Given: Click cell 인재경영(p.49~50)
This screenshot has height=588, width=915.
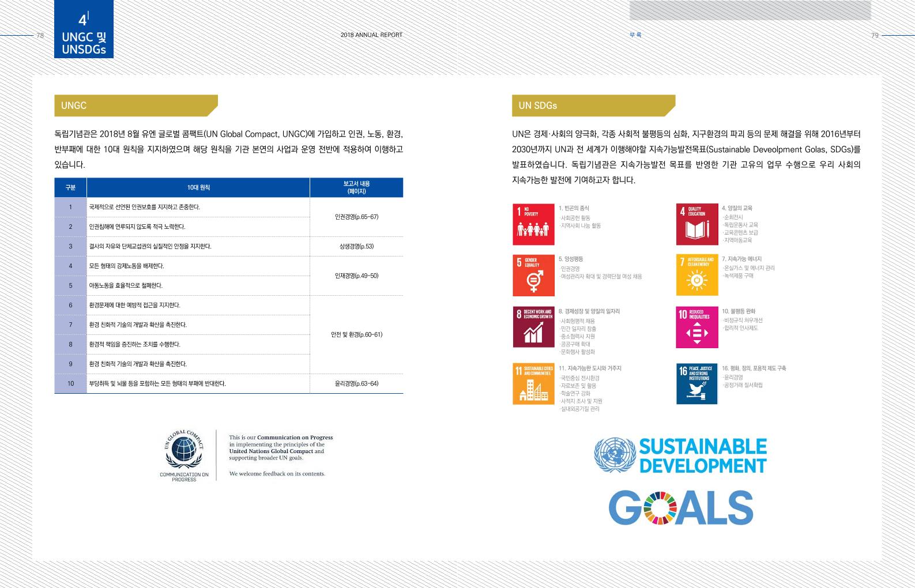Looking at the screenshot, I should 356,276.
